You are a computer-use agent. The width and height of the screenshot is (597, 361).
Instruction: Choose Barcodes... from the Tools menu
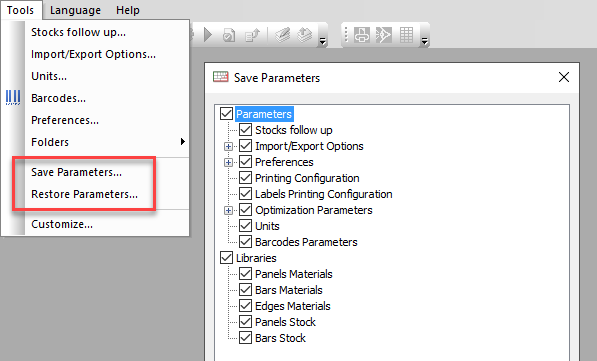[58, 98]
